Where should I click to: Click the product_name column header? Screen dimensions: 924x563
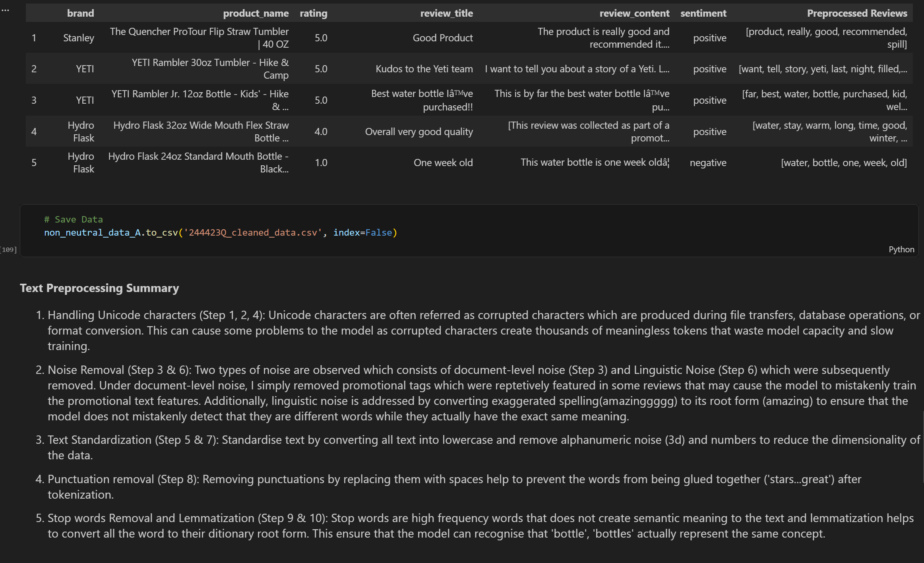point(256,13)
